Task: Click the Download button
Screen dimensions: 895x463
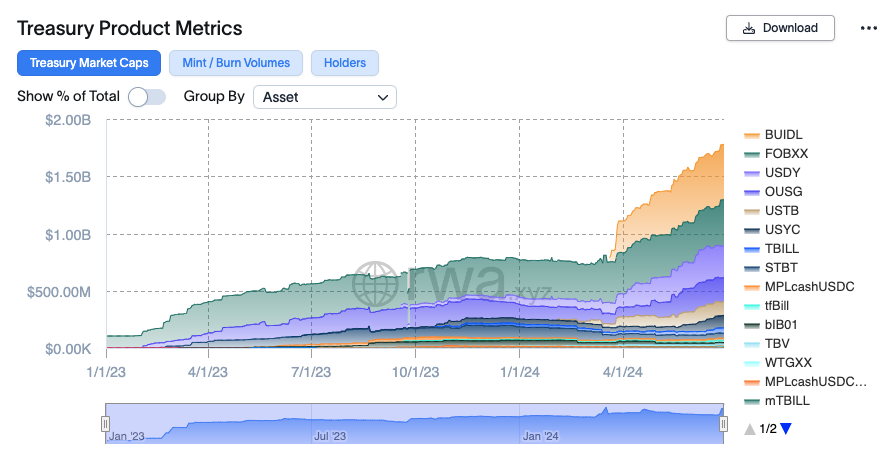Action: coord(780,28)
